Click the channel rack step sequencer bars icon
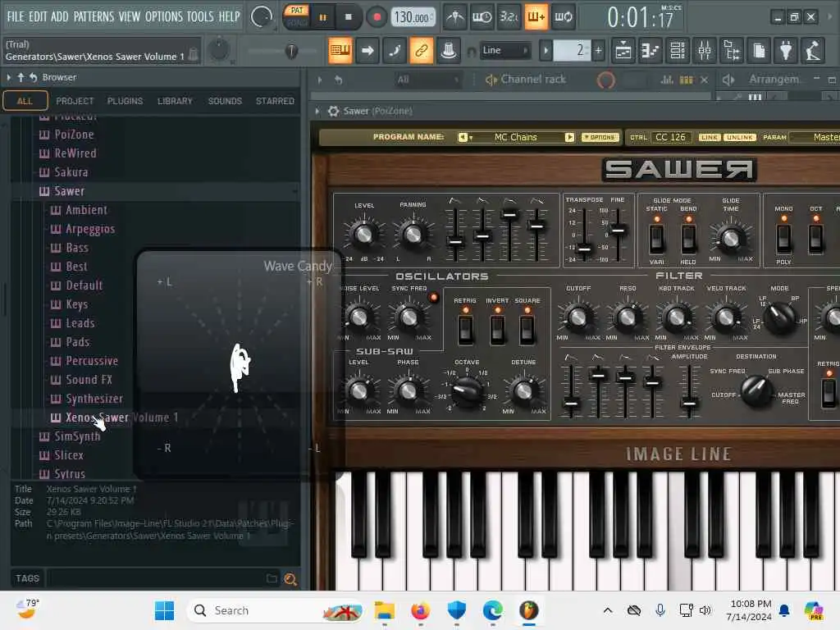This screenshot has height=630, width=840. (x=687, y=80)
